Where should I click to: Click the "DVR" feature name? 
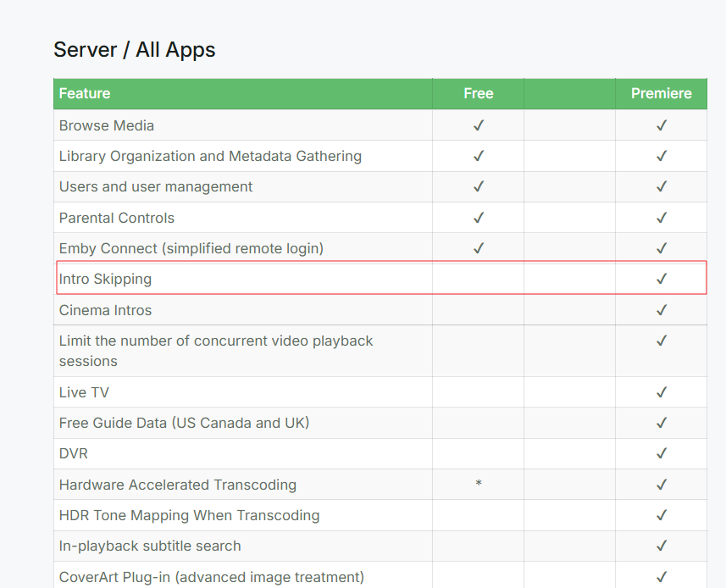coord(73,453)
